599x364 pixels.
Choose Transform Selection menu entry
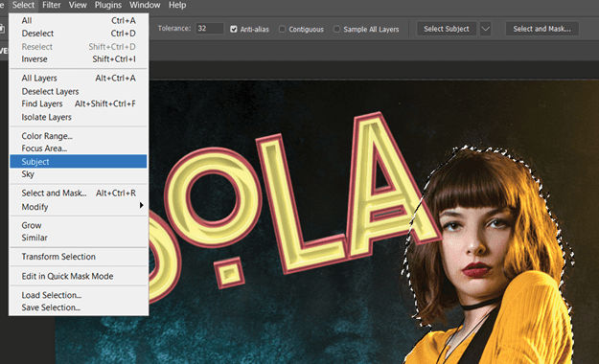pyautogui.click(x=79, y=257)
